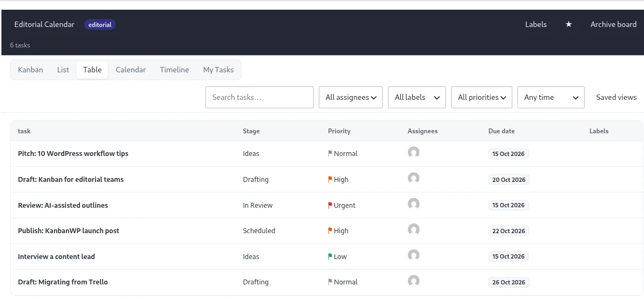The height and width of the screenshot is (299, 644).
Task: Click the Due date column header
Action: (501, 131)
